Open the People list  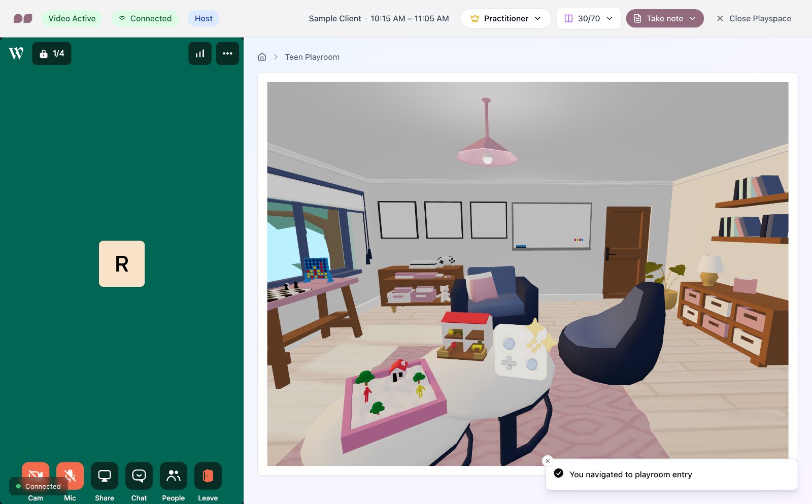pyautogui.click(x=174, y=476)
